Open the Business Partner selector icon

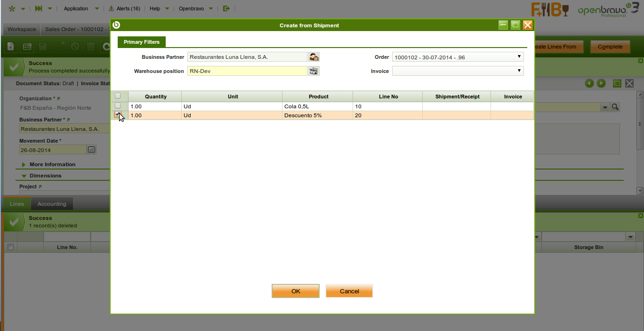coord(314,57)
